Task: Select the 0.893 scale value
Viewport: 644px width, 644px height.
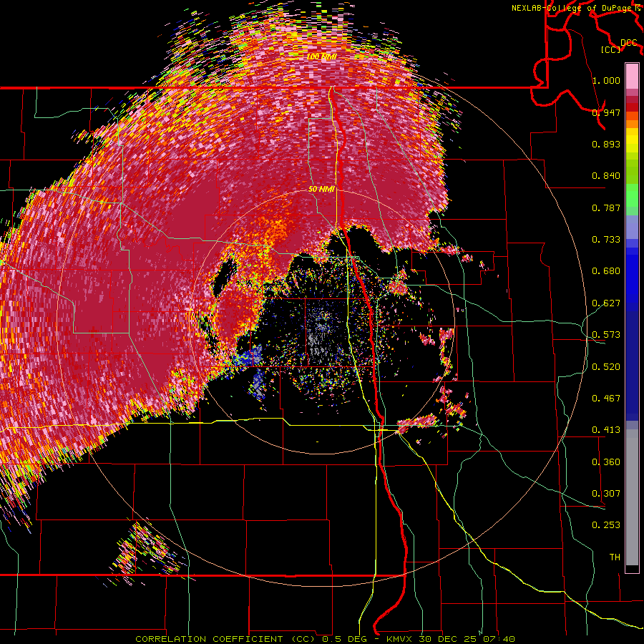Action: (x=606, y=144)
